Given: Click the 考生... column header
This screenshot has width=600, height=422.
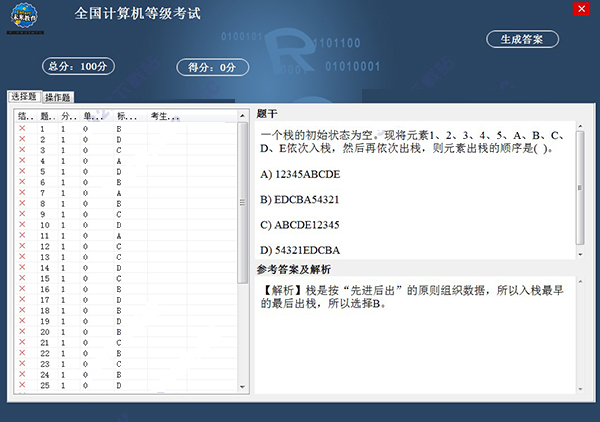Looking at the screenshot, I should (x=165, y=116).
